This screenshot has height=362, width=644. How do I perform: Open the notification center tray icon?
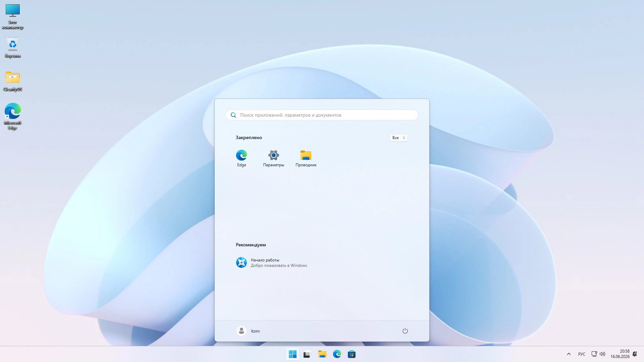click(635, 354)
